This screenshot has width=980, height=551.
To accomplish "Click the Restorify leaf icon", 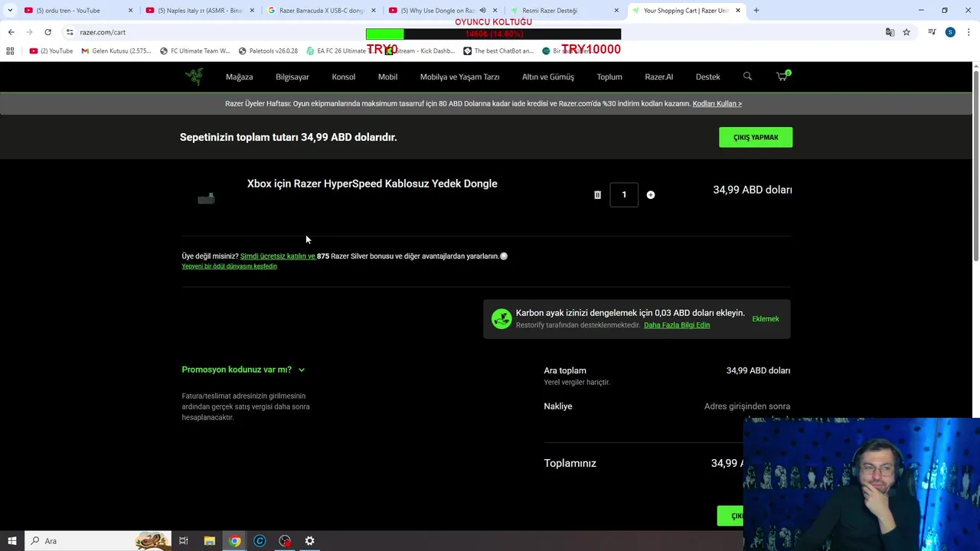I will pos(501,318).
